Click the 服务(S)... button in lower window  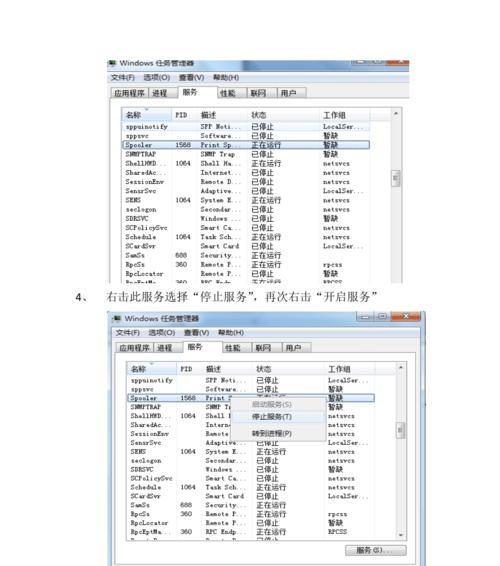[x=375, y=550]
